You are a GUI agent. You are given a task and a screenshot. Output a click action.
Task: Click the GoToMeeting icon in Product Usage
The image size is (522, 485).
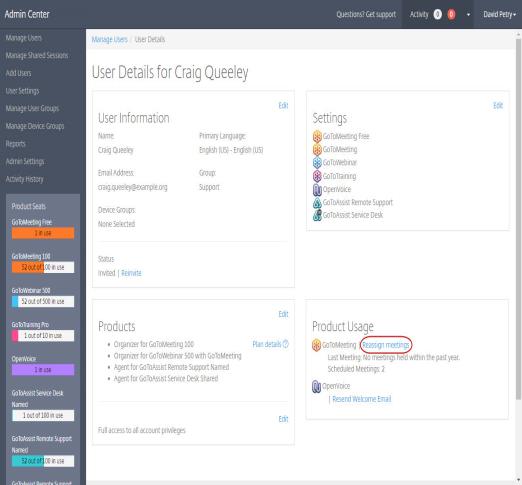click(x=316, y=345)
